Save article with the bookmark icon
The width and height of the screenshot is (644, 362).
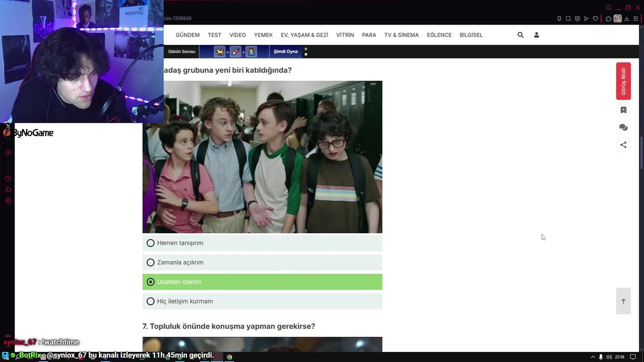pyautogui.click(x=623, y=110)
